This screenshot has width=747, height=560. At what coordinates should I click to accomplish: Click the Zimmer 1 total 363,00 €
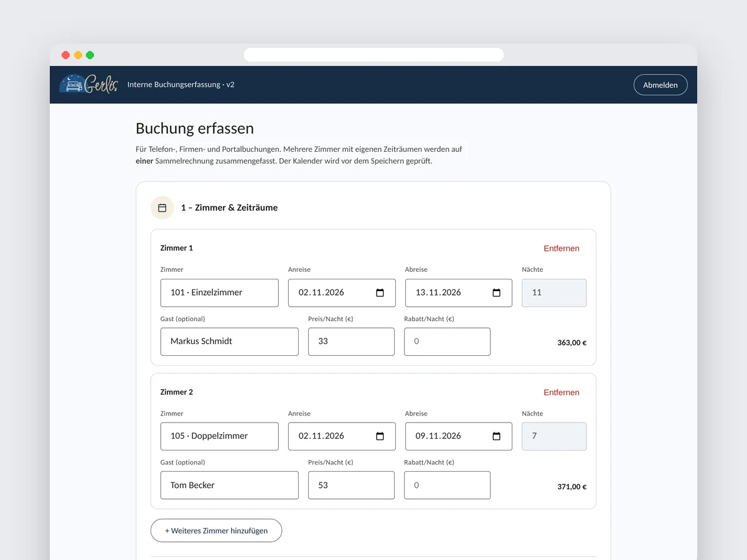coord(572,343)
